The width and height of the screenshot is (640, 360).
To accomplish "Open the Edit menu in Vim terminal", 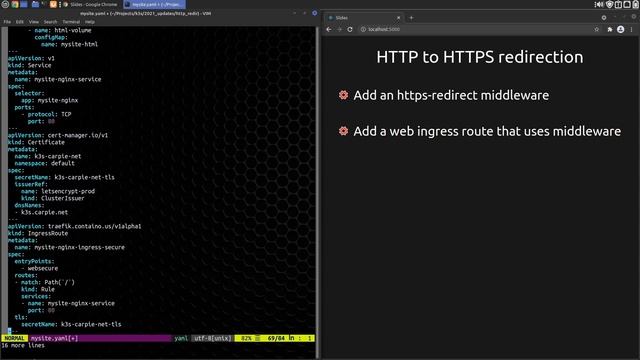I will 20,22.
